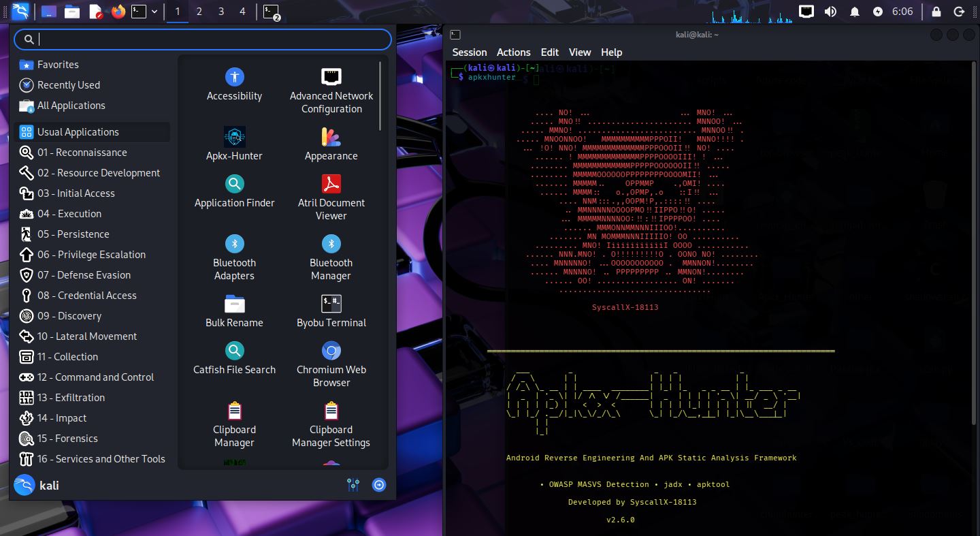Open Bluetooth Adapters
980x536 pixels.
click(x=234, y=257)
